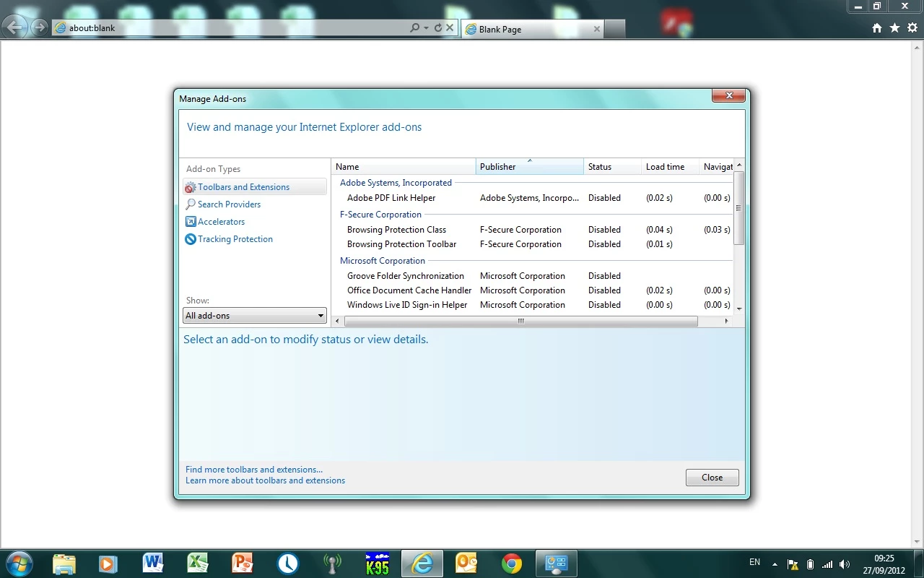Open address bar autocomplete dropdown arrow
The width and height of the screenshot is (924, 578).
(x=427, y=28)
